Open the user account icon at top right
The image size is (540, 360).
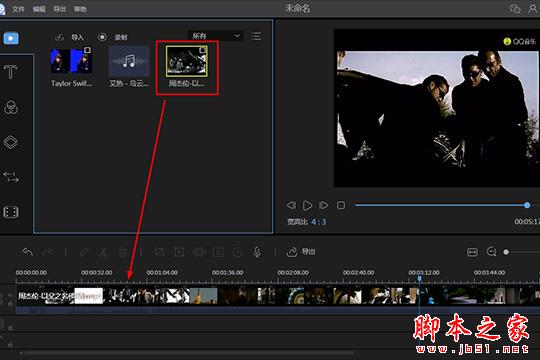tap(532, 8)
